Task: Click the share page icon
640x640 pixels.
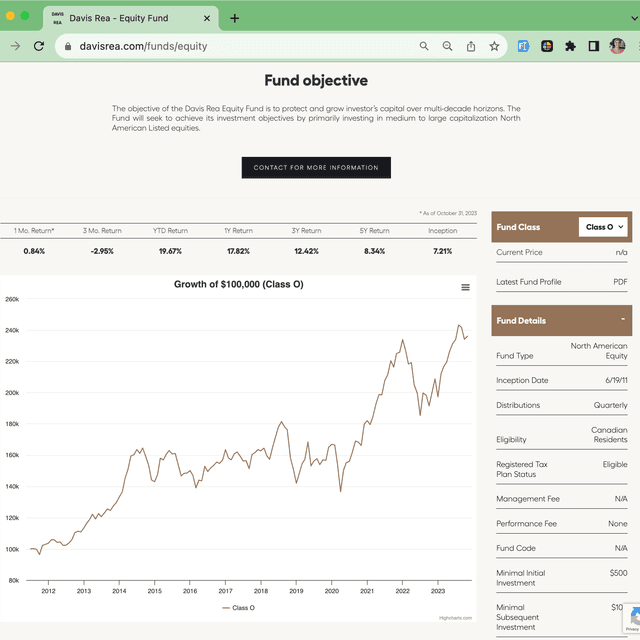Action: [x=471, y=46]
